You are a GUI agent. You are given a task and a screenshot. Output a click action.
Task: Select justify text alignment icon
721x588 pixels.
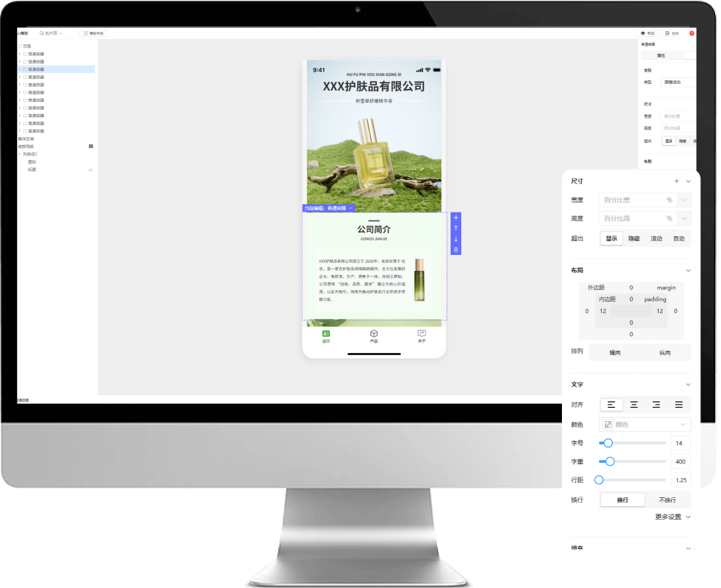coord(679,405)
